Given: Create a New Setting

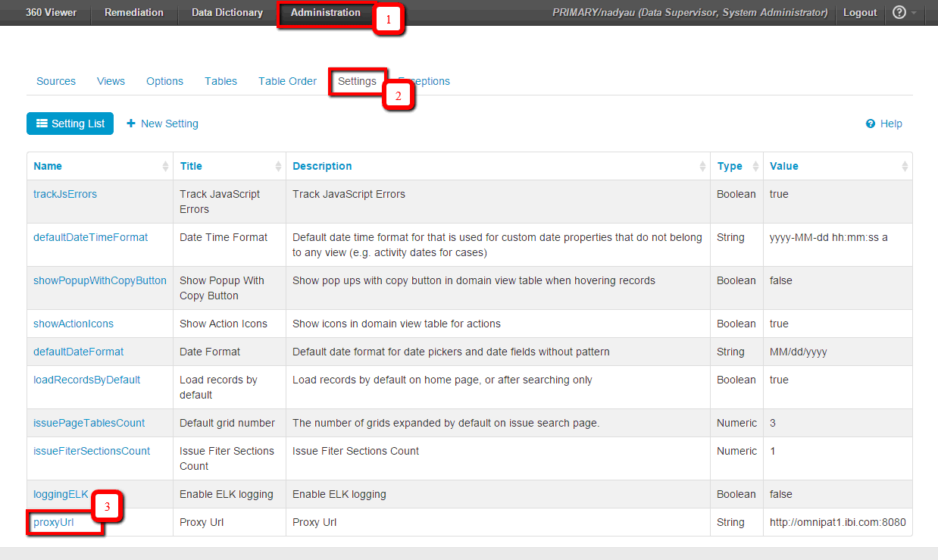Looking at the screenshot, I should [162, 124].
